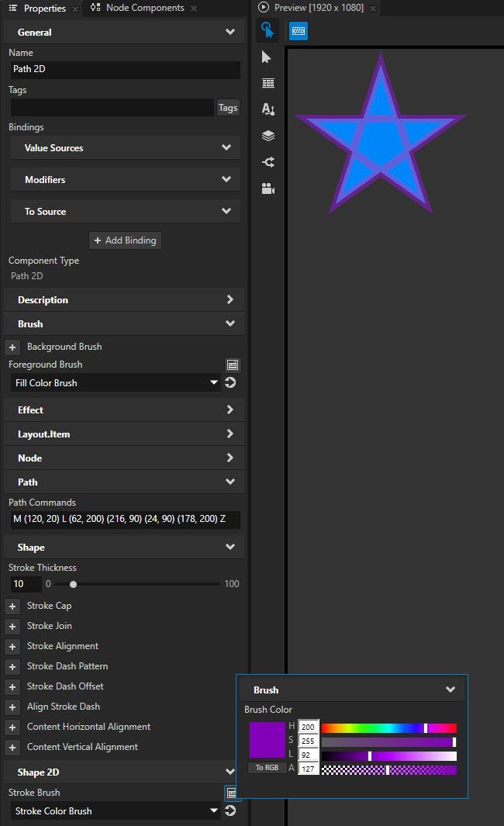This screenshot has height=826, width=504.
Task: Collapse the Value Sources section
Action: (x=226, y=147)
